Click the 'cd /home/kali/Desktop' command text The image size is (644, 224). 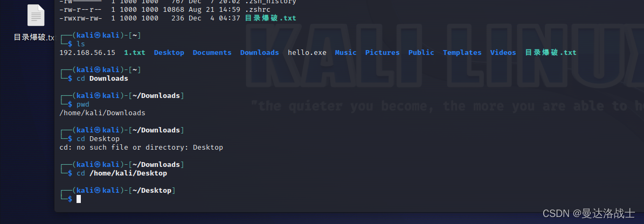click(122, 173)
